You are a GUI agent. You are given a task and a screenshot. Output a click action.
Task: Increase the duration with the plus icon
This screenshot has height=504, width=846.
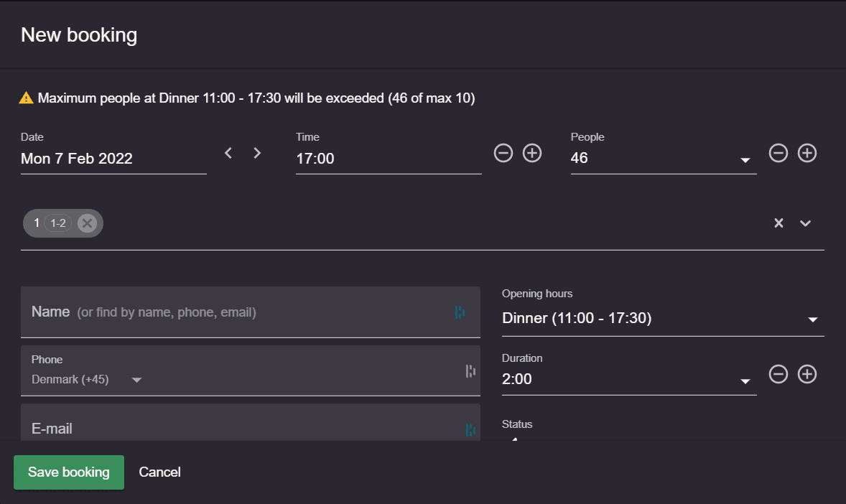[807, 374]
